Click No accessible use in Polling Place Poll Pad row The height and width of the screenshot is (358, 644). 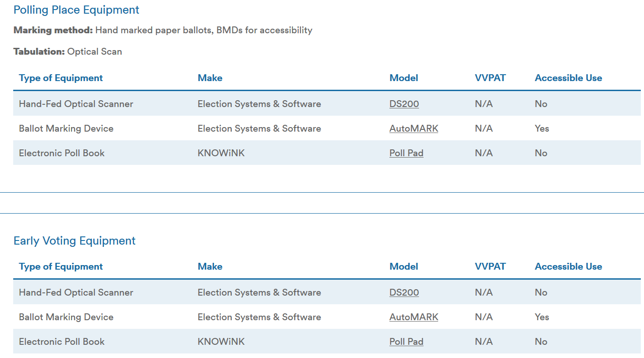(x=541, y=153)
